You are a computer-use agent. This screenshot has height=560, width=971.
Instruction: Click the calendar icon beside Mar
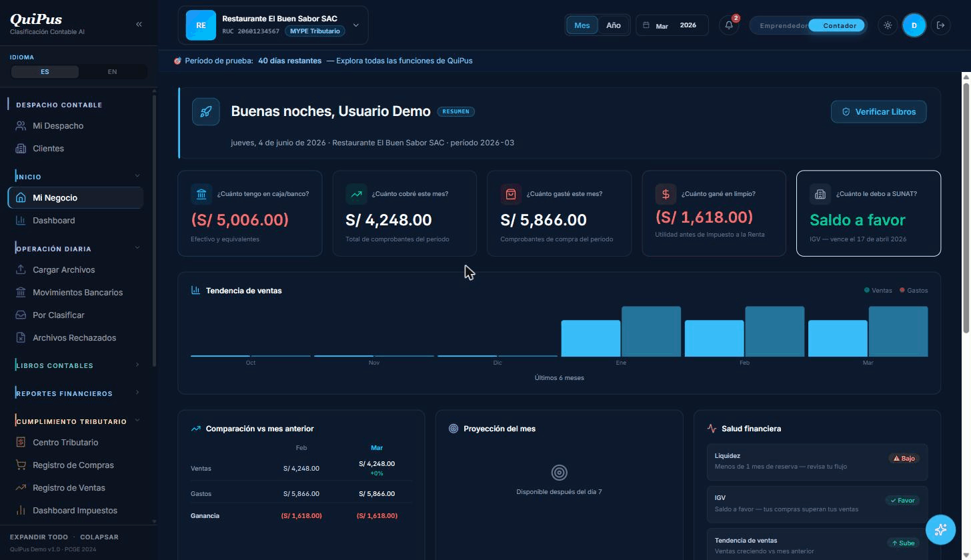(646, 25)
